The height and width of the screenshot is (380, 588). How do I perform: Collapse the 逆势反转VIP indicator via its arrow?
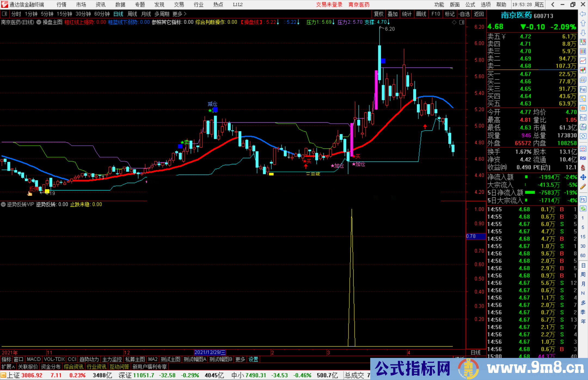point(3,204)
